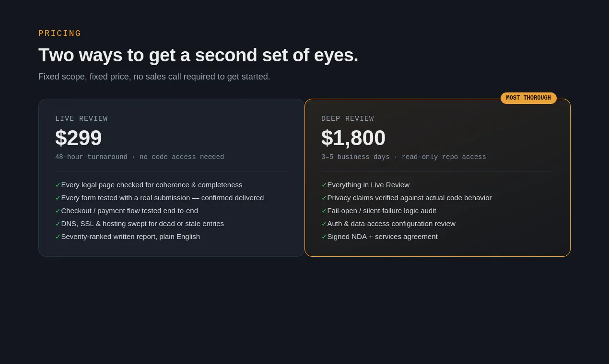Click the checkmark beside Everything in Live Review
Viewport: 609px width, 364px height.
click(x=324, y=185)
